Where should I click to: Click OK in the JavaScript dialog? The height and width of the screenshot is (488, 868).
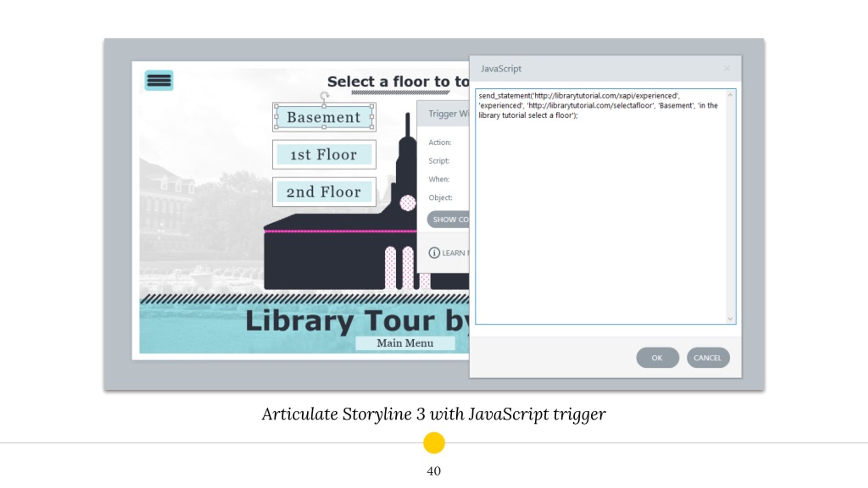[657, 358]
